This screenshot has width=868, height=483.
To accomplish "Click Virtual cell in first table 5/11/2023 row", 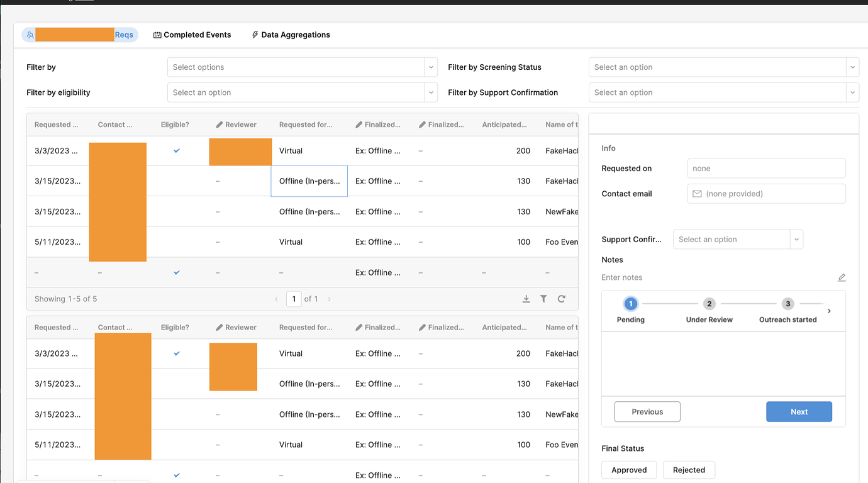I will click(291, 242).
